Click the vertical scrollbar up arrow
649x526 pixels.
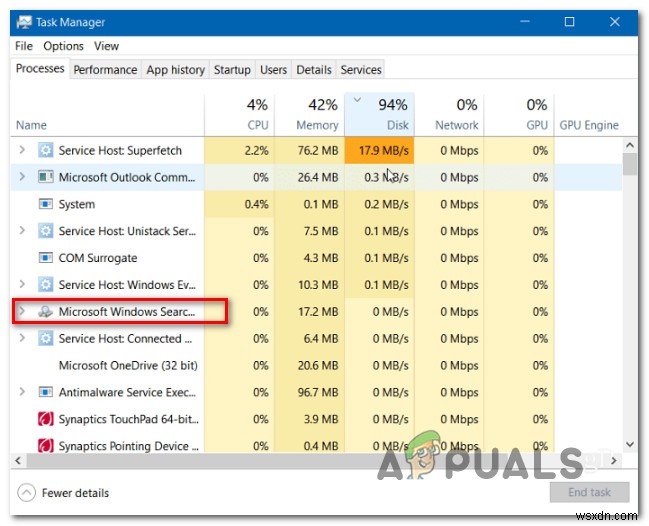coord(630,145)
